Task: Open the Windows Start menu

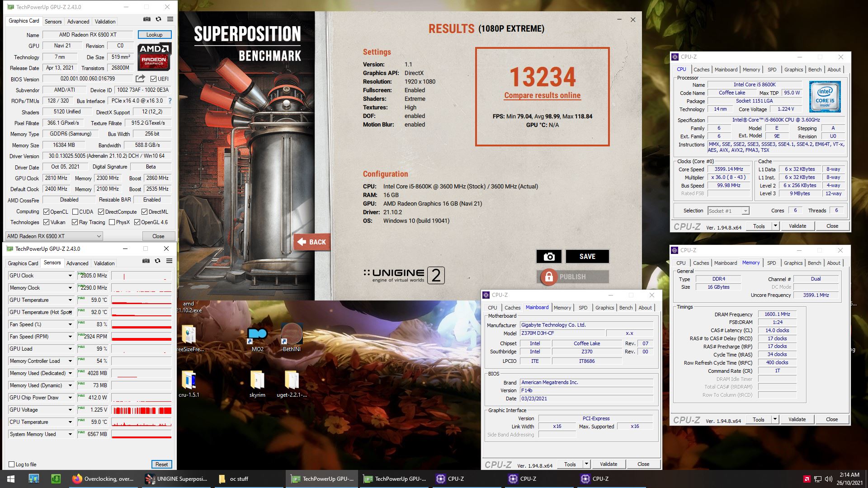Action: [11, 479]
